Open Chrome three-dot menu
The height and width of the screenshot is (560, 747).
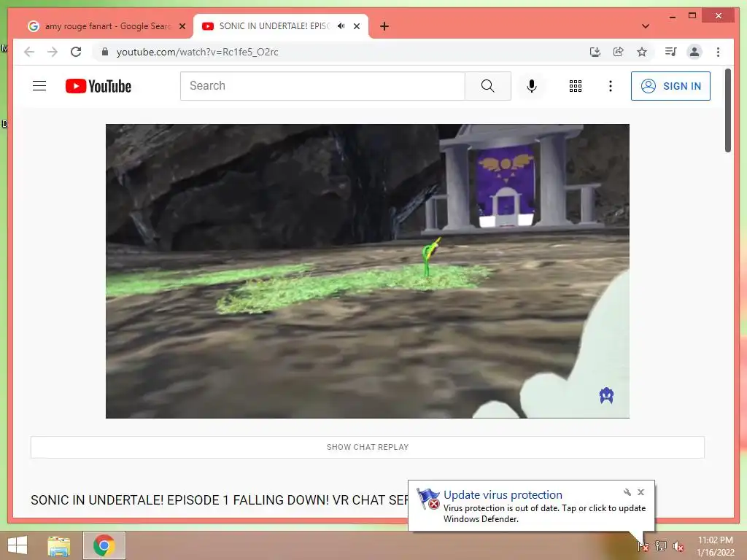[x=718, y=52]
